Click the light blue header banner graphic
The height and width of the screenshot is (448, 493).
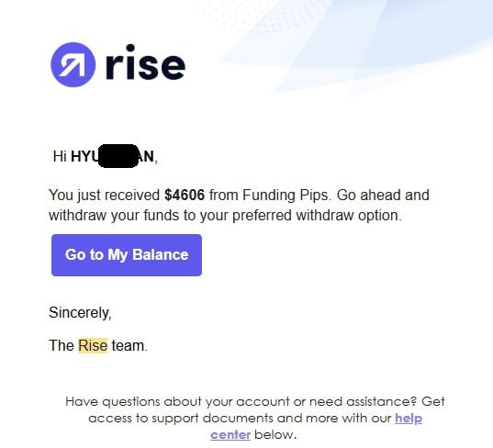point(355,47)
